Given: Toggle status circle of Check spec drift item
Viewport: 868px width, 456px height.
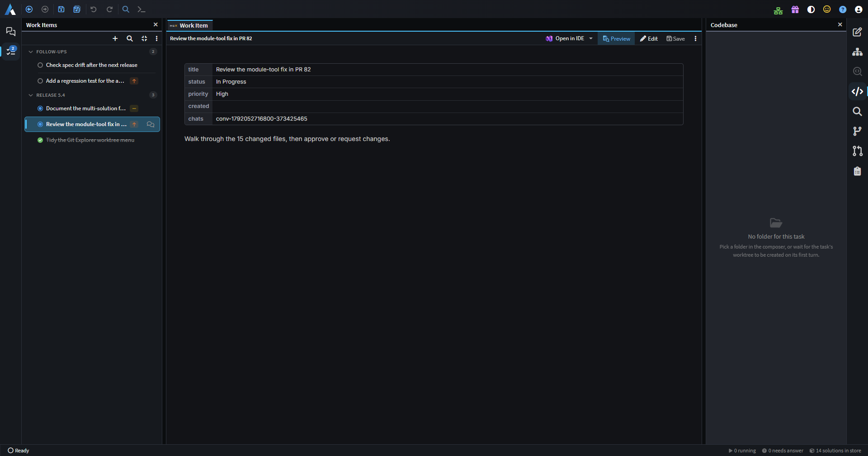Looking at the screenshot, I should (x=40, y=65).
